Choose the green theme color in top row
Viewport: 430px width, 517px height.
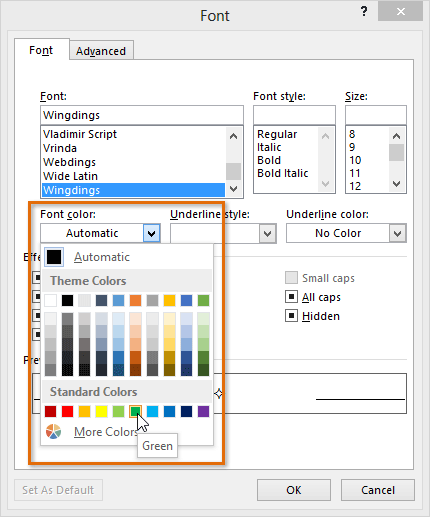[203, 300]
